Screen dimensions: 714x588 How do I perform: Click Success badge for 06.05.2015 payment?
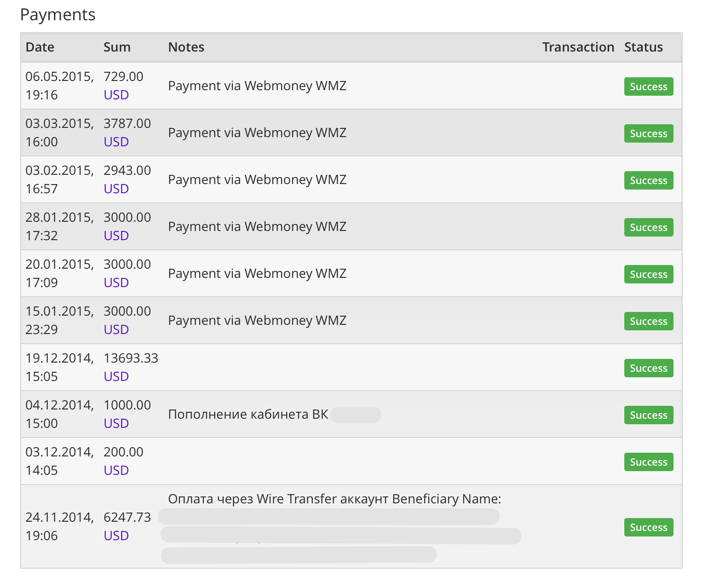pyautogui.click(x=648, y=86)
